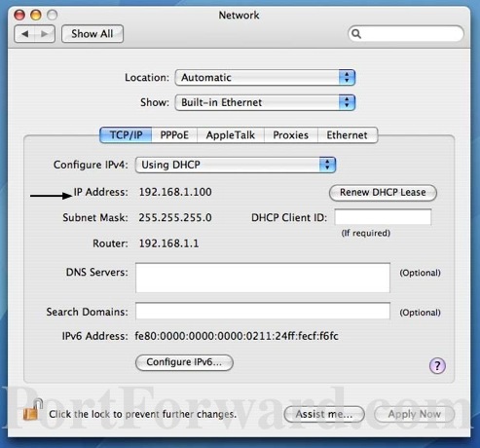Switch to the AppleTalk tab
480x448 pixels.
click(x=231, y=135)
